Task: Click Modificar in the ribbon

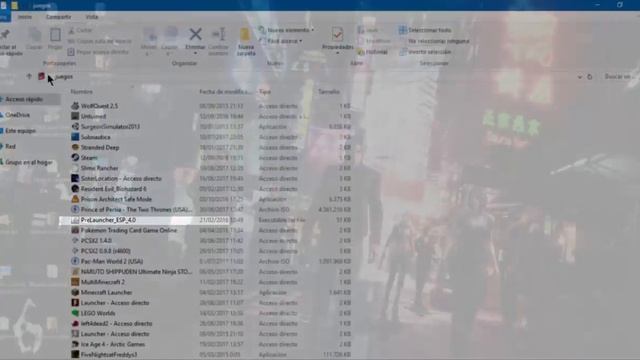Action: [x=374, y=41]
